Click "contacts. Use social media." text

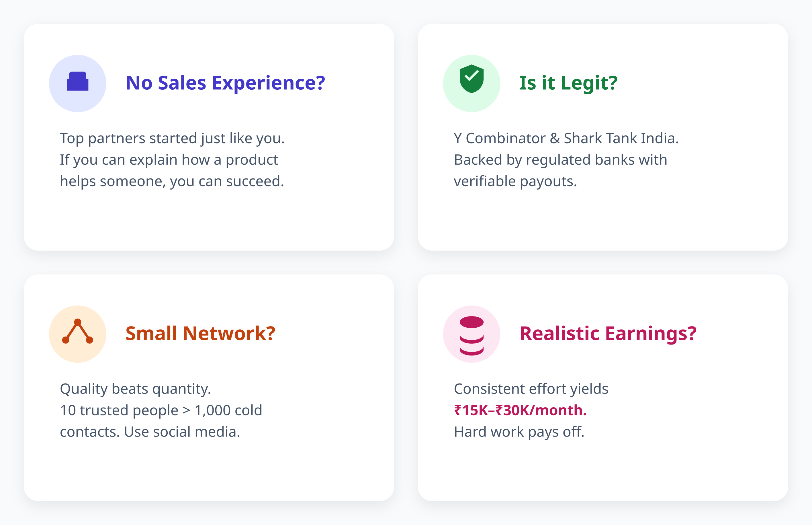pos(150,432)
